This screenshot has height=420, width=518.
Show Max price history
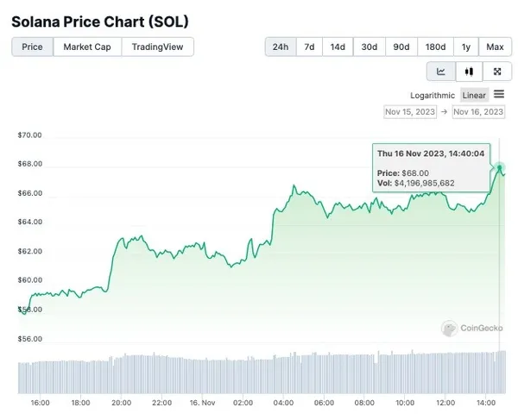[495, 47]
